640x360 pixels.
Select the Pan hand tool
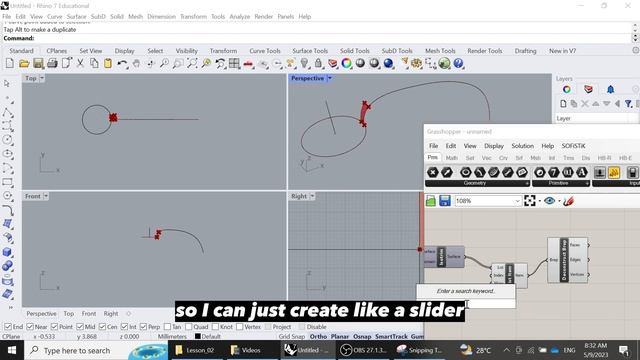coord(136,63)
